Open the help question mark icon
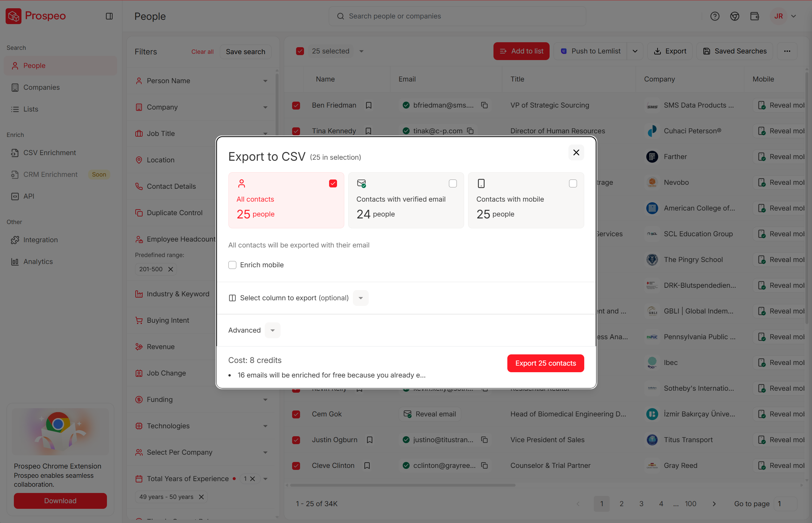This screenshot has height=523, width=812. [x=715, y=16]
